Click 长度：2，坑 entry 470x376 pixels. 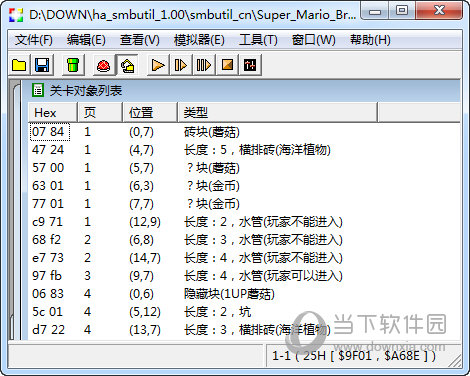[217, 312]
